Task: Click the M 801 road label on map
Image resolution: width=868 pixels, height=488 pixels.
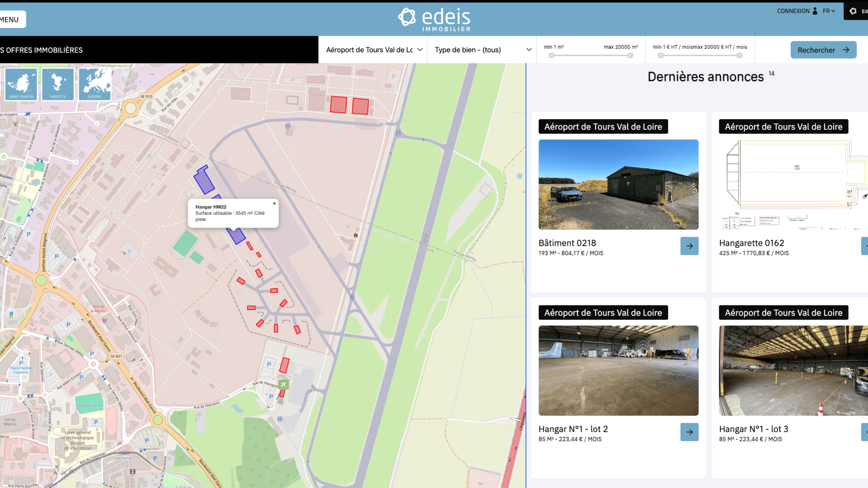Action: 116,356
